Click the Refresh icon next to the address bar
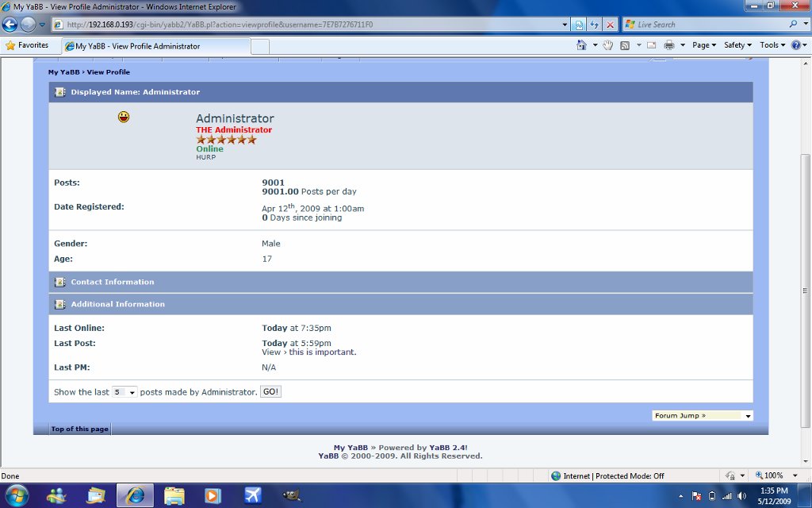The image size is (812, 508). (594, 25)
